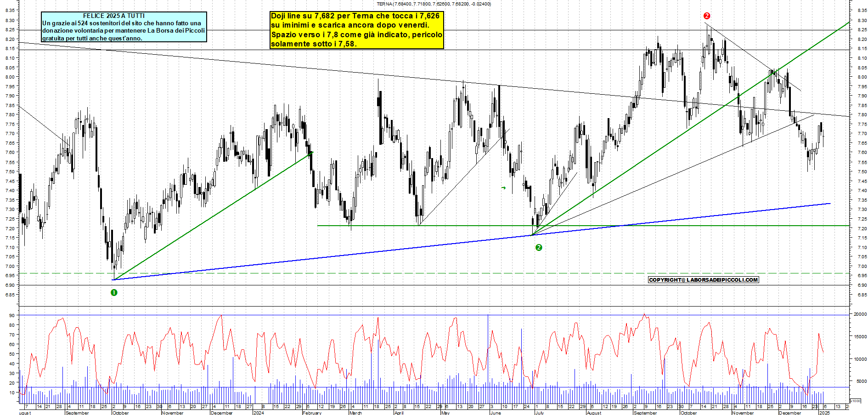Click the 8.00 label on the right price axis

(862, 77)
